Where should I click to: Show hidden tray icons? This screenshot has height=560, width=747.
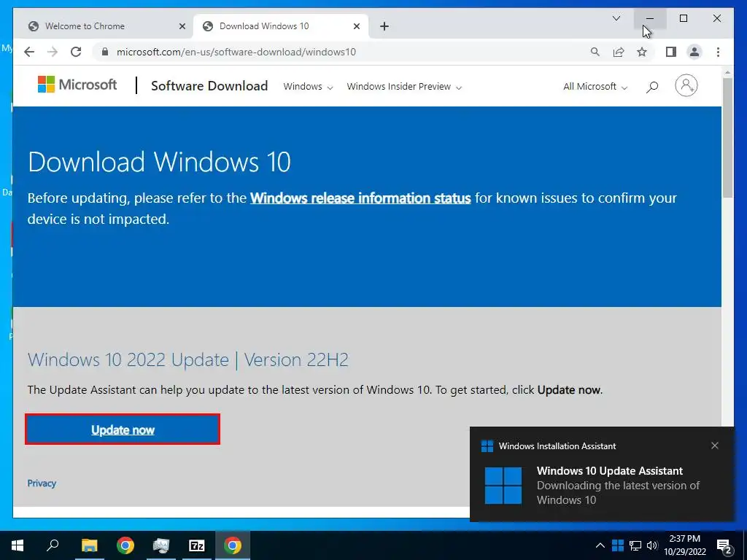point(600,545)
